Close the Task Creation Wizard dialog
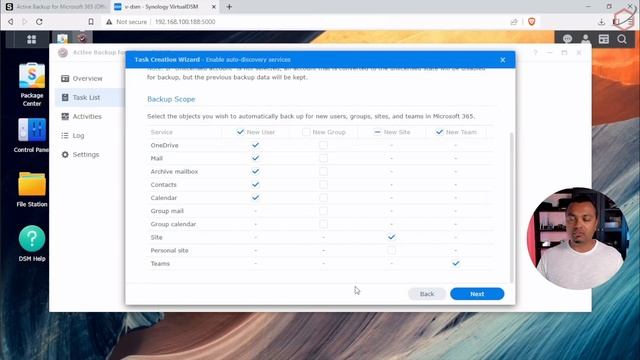 (x=503, y=60)
